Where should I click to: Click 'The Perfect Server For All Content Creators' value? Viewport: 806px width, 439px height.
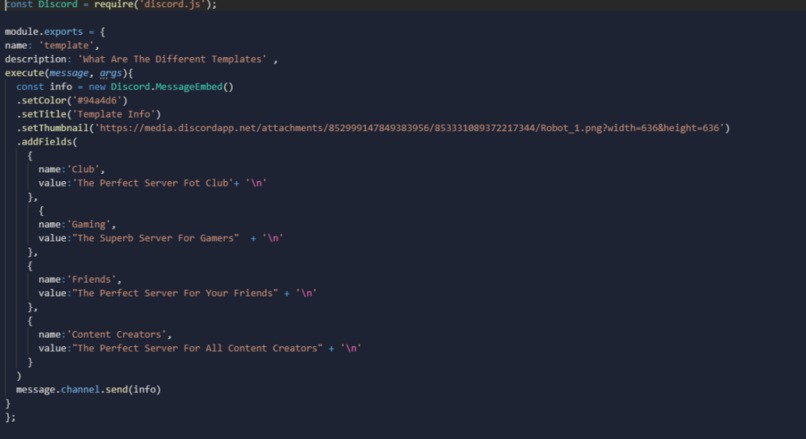click(197, 348)
